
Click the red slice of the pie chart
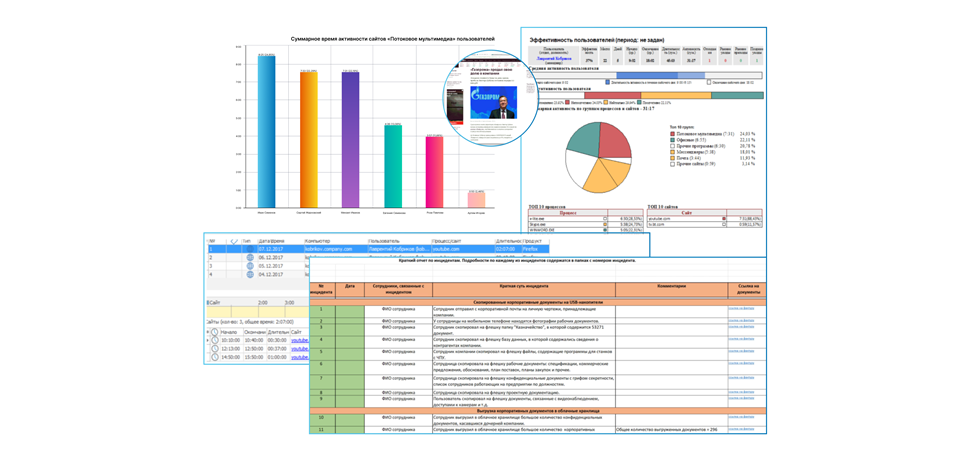pyautogui.click(x=614, y=140)
